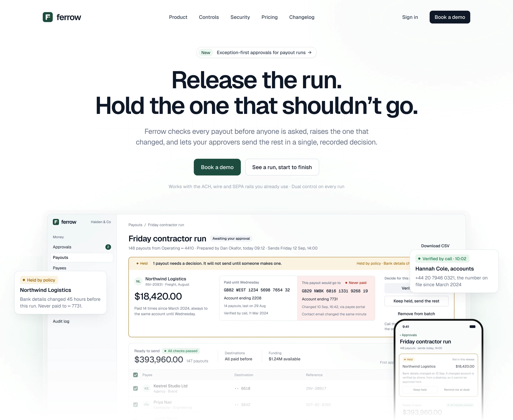Screen dimensions: 513x420
Task: Click Friday contractor run title on phone
Action: 425,342
